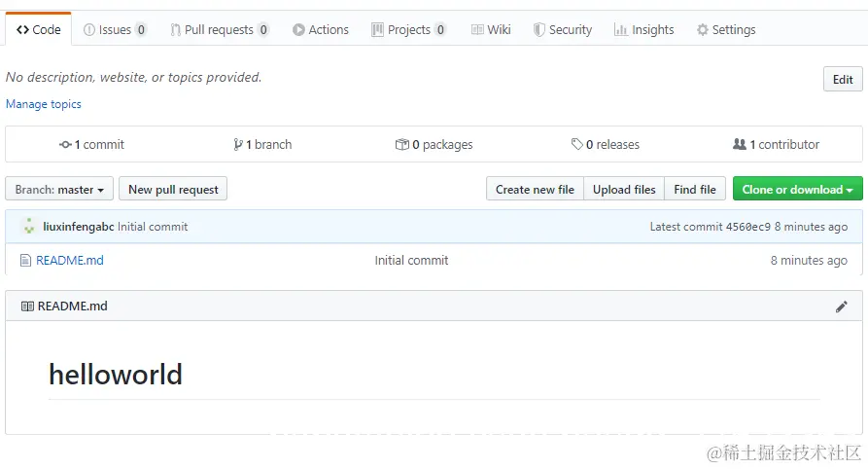
Task: Click the liuxinfengabc avatar icon
Action: (x=29, y=226)
